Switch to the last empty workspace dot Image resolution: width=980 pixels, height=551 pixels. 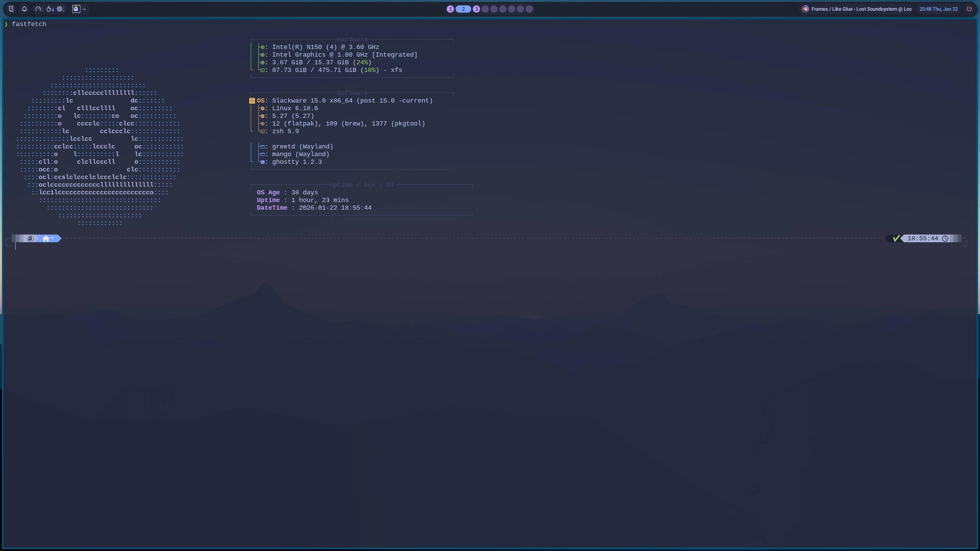[x=529, y=9]
